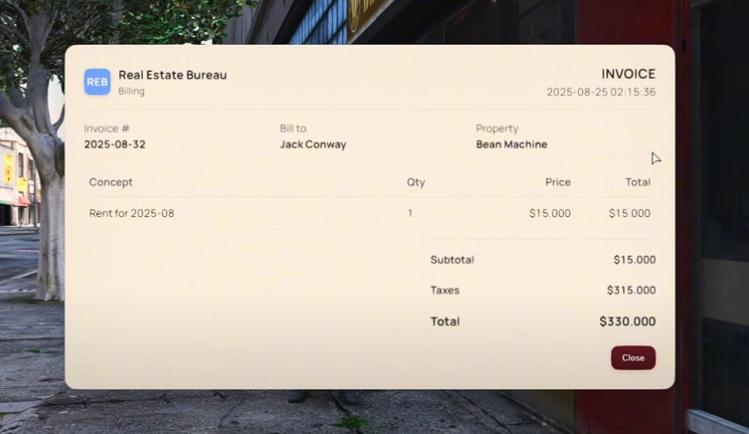Select the property Bean Machine

click(x=512, y=144)
